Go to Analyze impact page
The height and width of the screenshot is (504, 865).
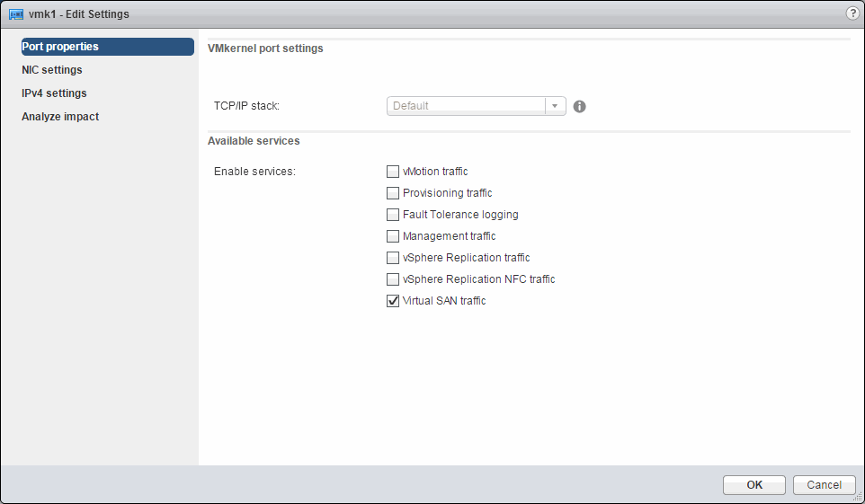60,117
